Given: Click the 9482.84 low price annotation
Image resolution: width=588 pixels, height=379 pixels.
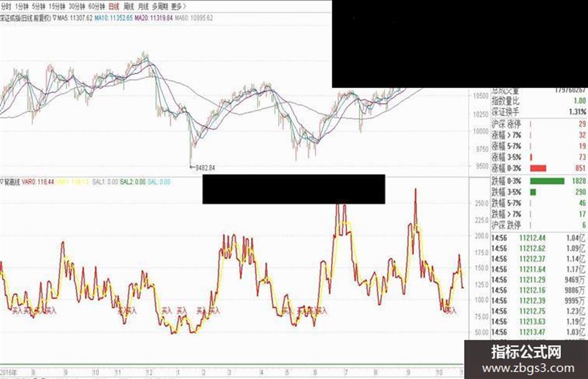Looking at the screenshot, I should click(x=205, y=168).
